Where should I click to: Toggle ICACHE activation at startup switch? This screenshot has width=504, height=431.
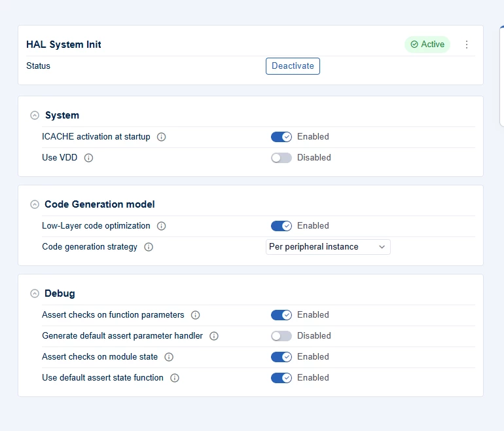coord(281,137)
